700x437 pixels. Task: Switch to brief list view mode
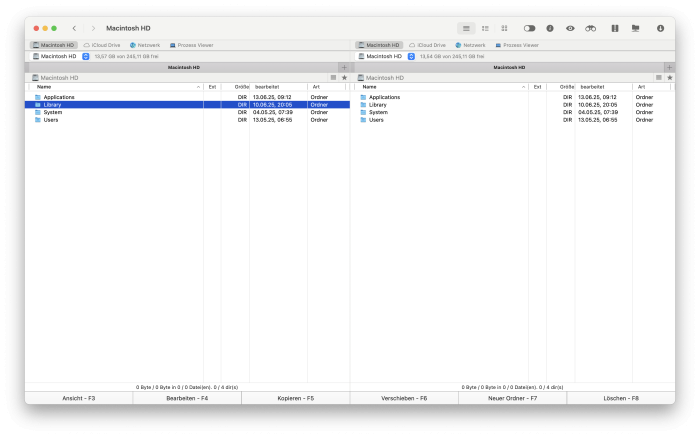(485, 29)
